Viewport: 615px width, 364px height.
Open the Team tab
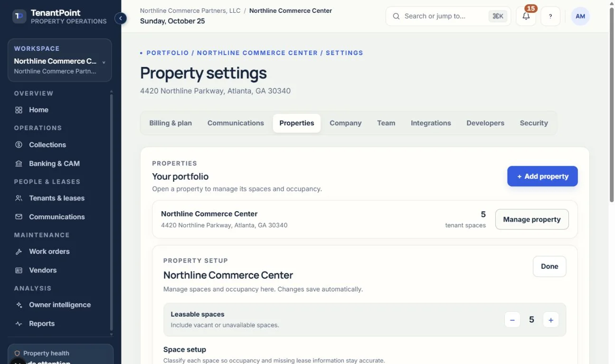(386, 123)
